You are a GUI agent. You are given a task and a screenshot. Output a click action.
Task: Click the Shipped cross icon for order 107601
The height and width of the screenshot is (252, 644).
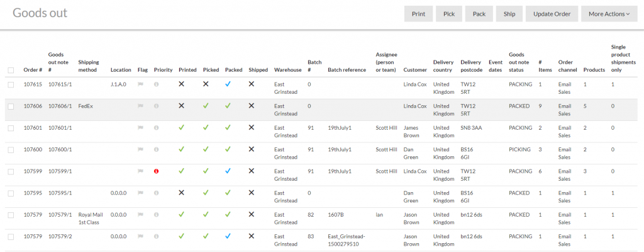click(x=252, y=127)
